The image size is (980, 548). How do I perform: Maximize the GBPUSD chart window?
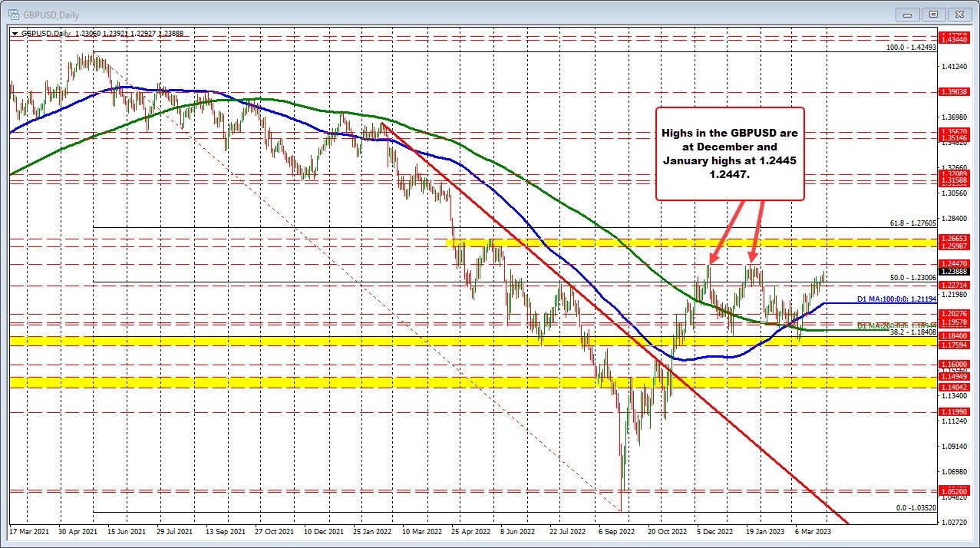pos(933,14)
